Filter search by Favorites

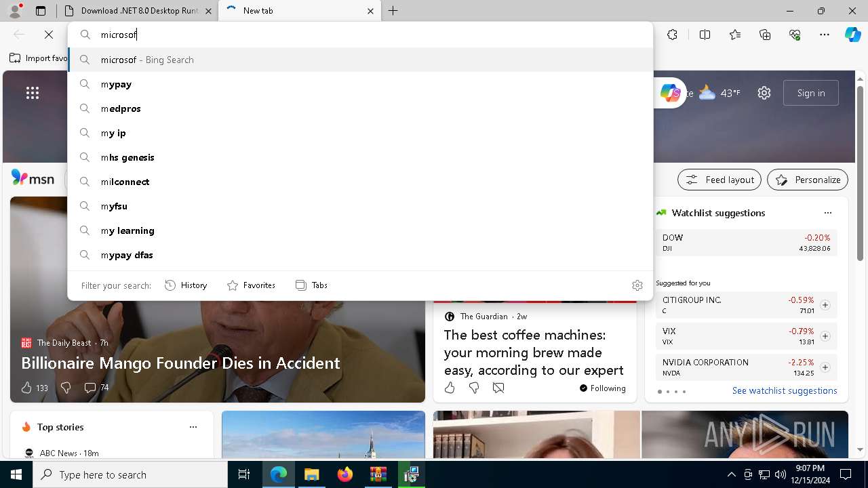click(x=251, y=285)
